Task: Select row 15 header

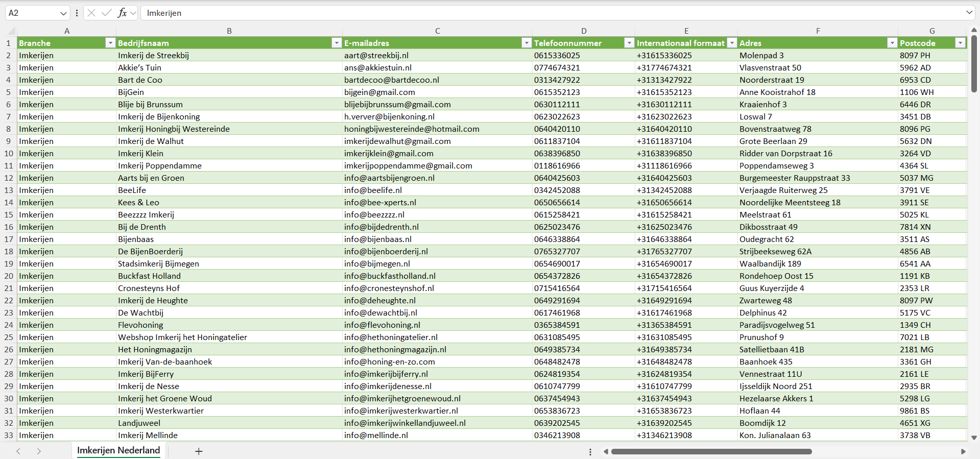Action: 9,214
